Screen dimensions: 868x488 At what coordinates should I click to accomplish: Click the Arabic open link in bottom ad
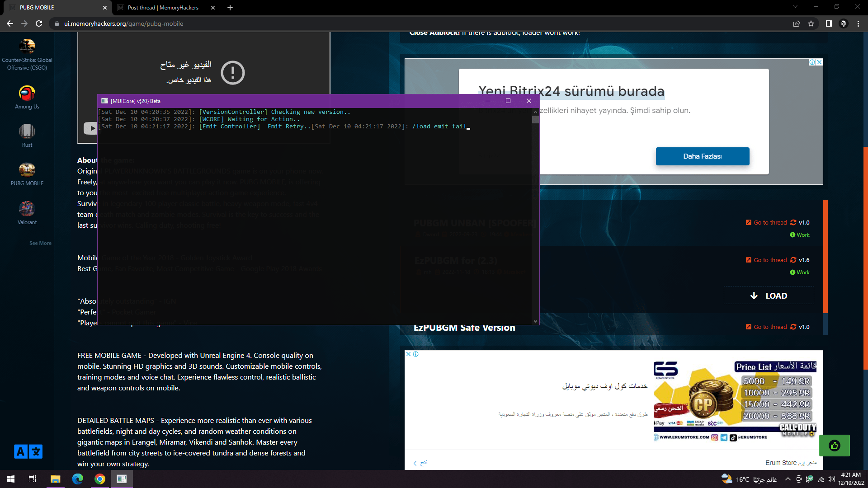pyautogui.click(x=420, y=463)
